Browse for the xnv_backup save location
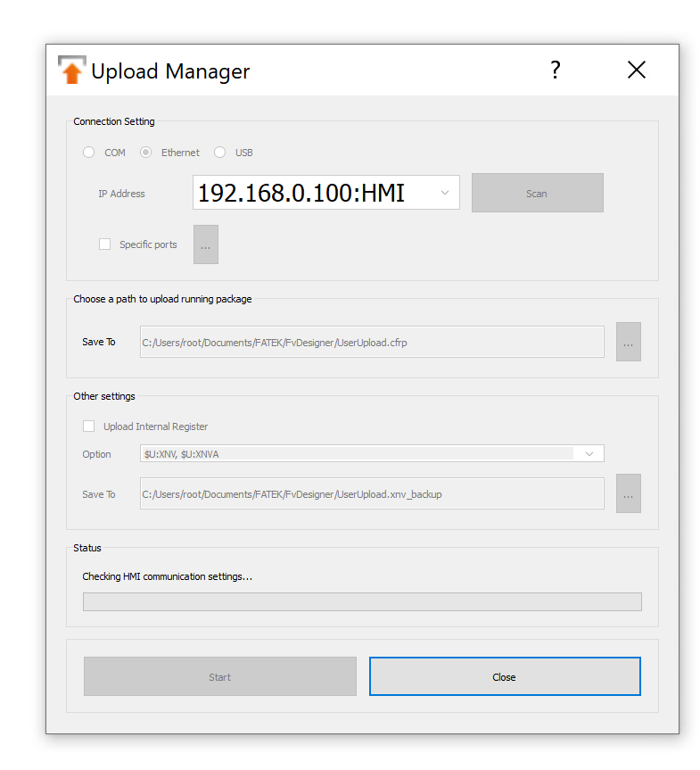 tap(628, 493)
